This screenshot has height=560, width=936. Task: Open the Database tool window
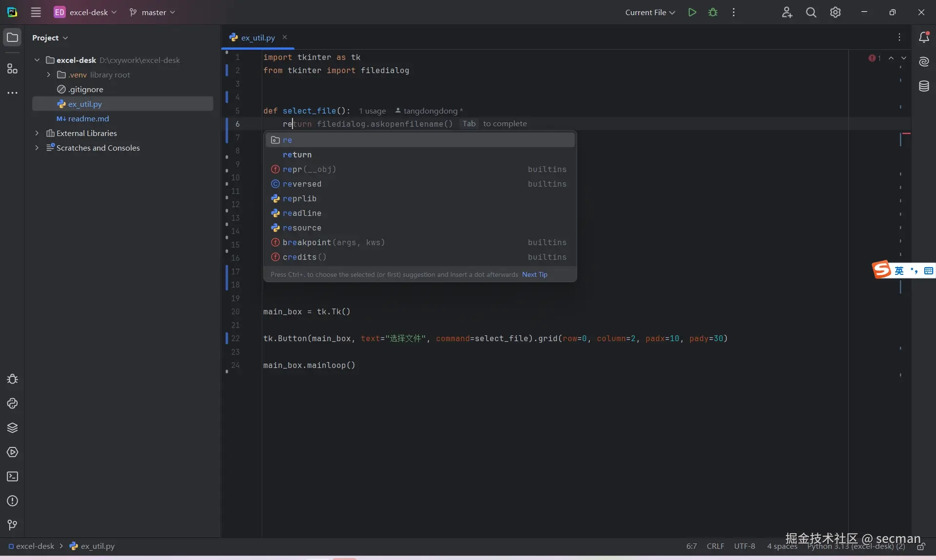coord(924,86)
